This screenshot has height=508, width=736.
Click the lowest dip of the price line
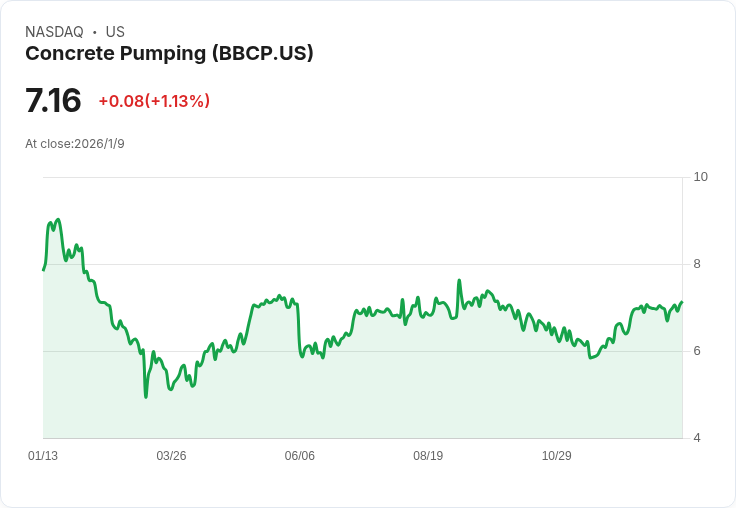click(x=146, y=396)
